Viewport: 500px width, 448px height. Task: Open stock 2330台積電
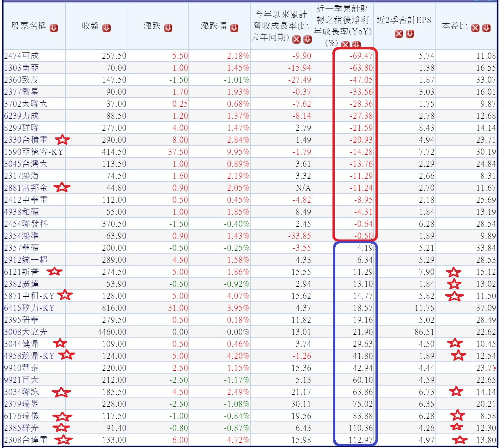click(x=26, y=140)
